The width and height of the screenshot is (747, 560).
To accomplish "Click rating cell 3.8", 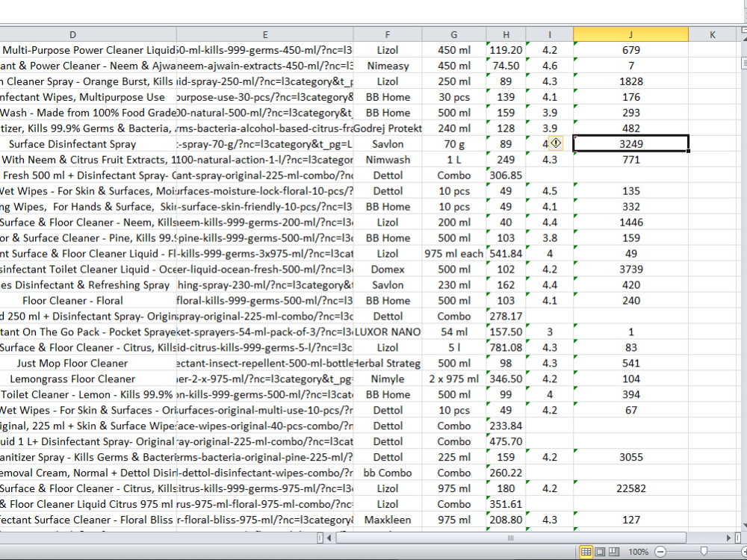I will [x=549, y=238].
